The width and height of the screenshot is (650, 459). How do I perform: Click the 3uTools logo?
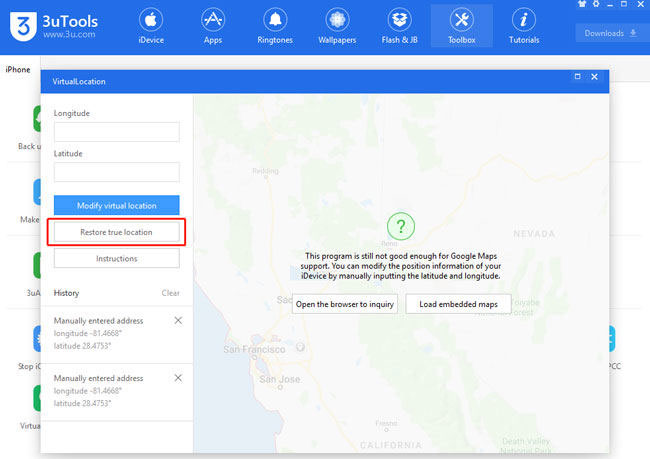[53, 26]
